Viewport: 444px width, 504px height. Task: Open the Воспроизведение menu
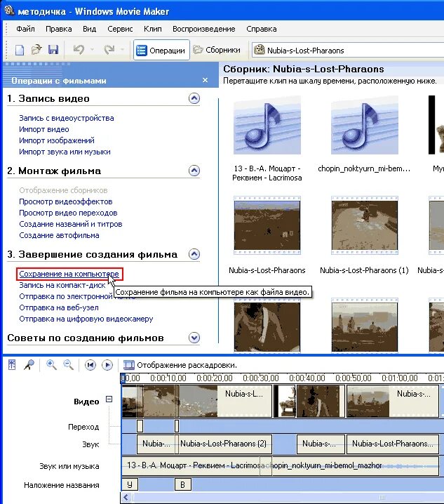(203, 29)
